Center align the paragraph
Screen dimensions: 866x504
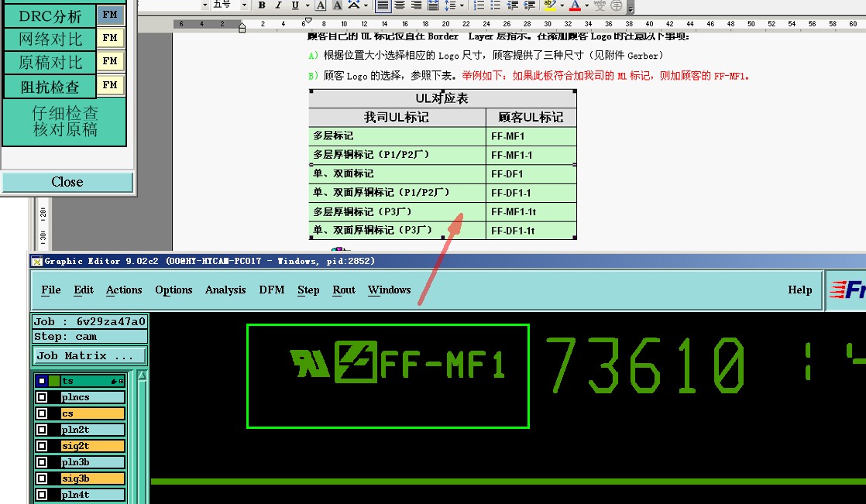[x=400, y=5]
